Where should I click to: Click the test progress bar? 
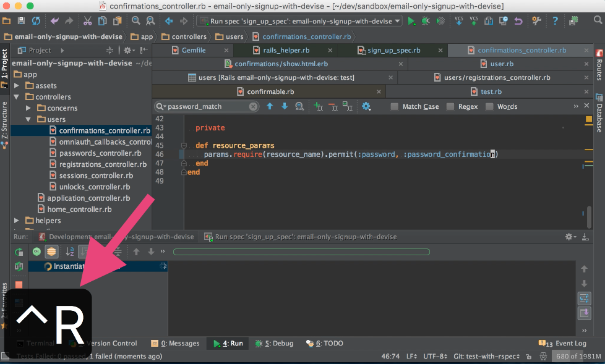tap(301, 252)
